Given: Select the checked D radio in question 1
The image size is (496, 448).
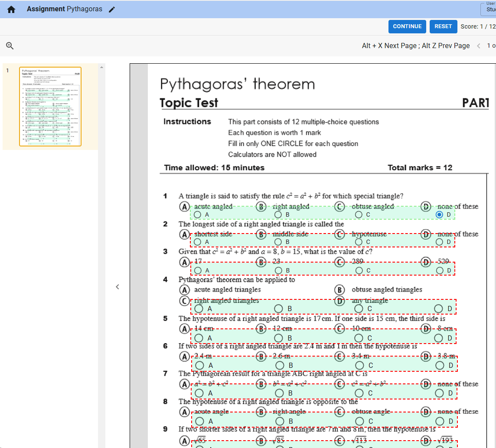Looking at the screenshot, I should pos(439,214).
